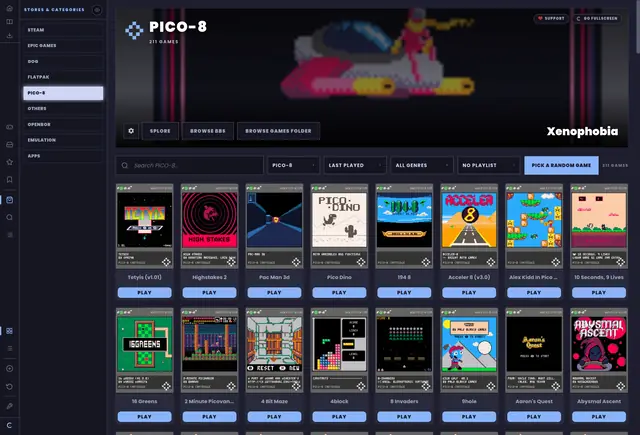
Task: Click the circular arrow refresh icon
Action: click(x=9, y=386)
